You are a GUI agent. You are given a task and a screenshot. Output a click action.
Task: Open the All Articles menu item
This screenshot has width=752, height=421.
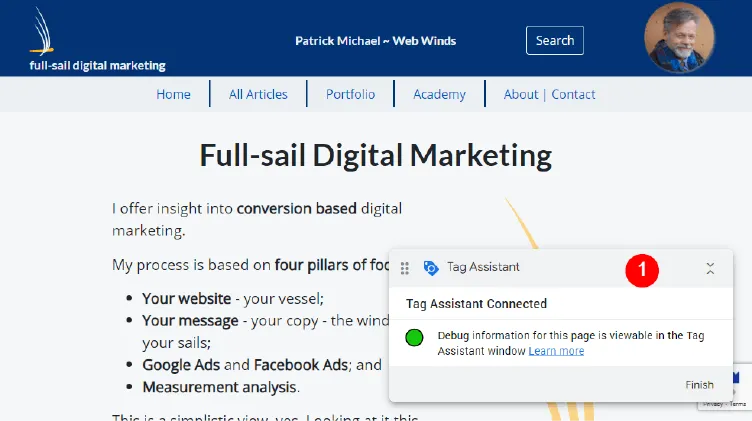click(x=258, y=94)
